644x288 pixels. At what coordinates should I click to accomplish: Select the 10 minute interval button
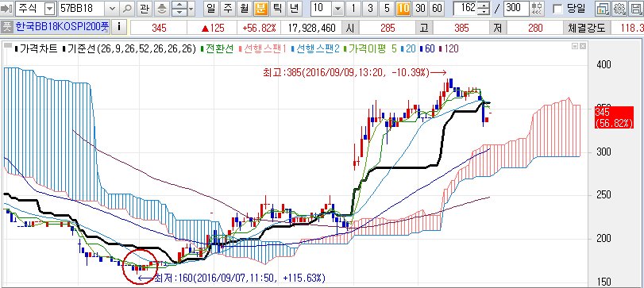click(404, 8)
